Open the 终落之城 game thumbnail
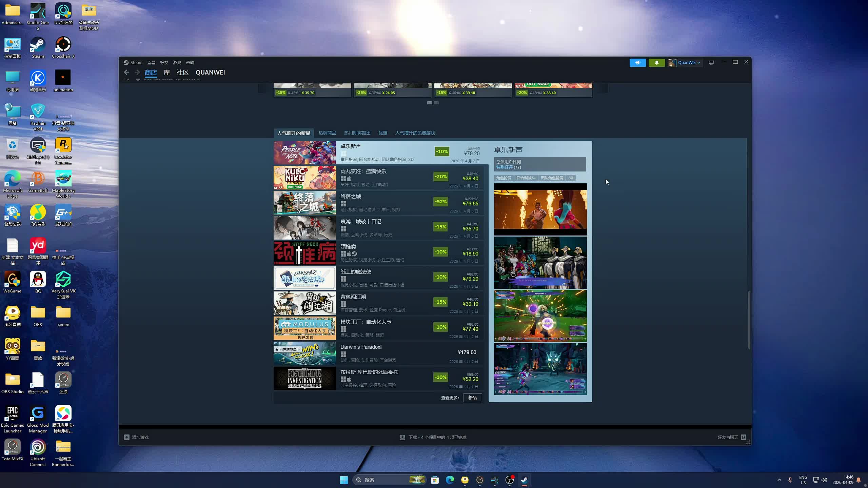The image size is (868, 488). point(304,203)
